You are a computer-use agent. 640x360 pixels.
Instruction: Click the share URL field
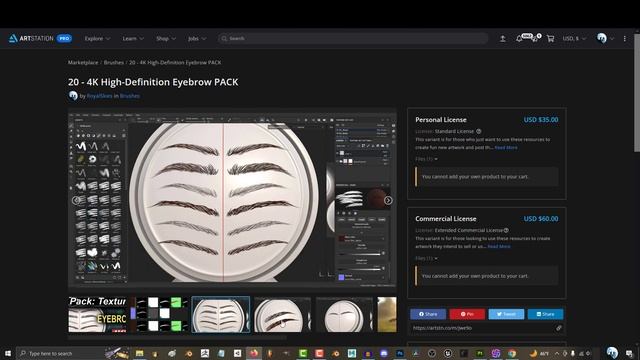[482, 328]
